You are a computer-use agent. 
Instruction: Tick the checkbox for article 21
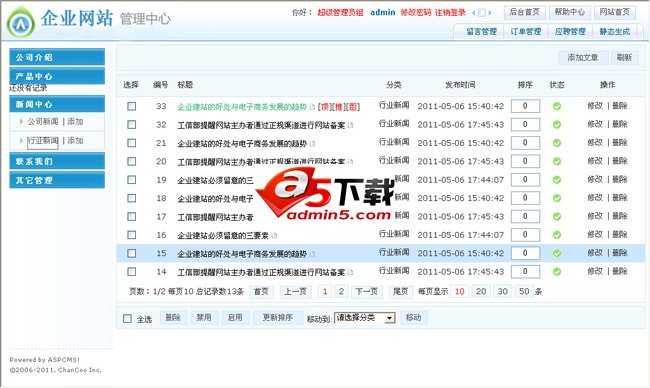click(132, 143)
